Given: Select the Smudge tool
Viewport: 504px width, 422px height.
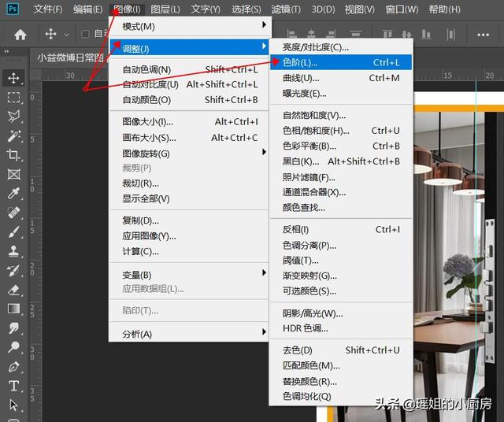Looking at the screenshot, I should (13, 328).
